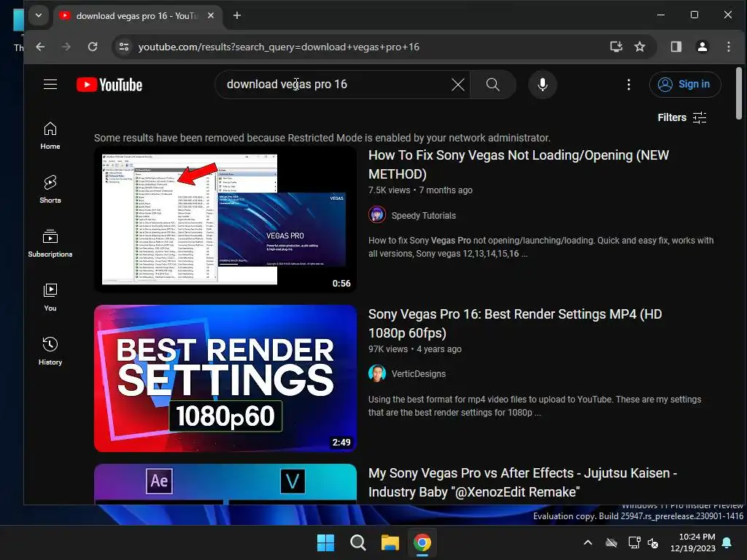Click the Best Render Settings thumbnail
747x560 pixels.
click(x=225, y=378)
